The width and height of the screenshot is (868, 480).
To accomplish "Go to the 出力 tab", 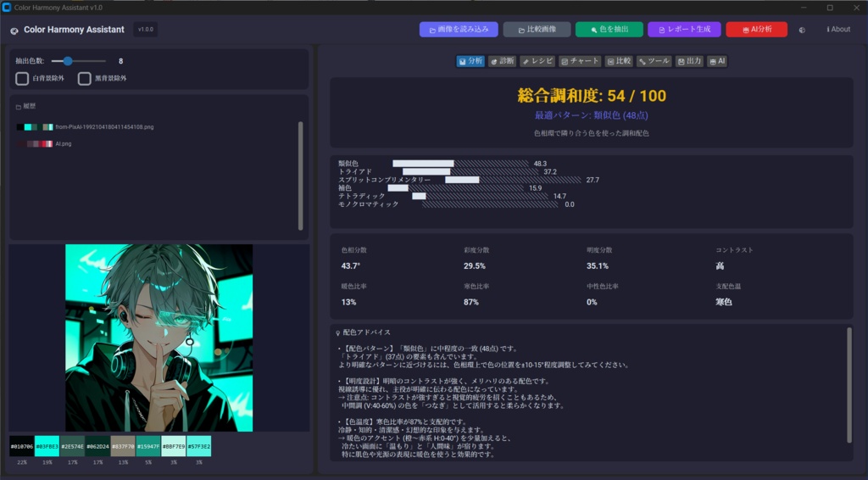I will click(x=689, y=61).
